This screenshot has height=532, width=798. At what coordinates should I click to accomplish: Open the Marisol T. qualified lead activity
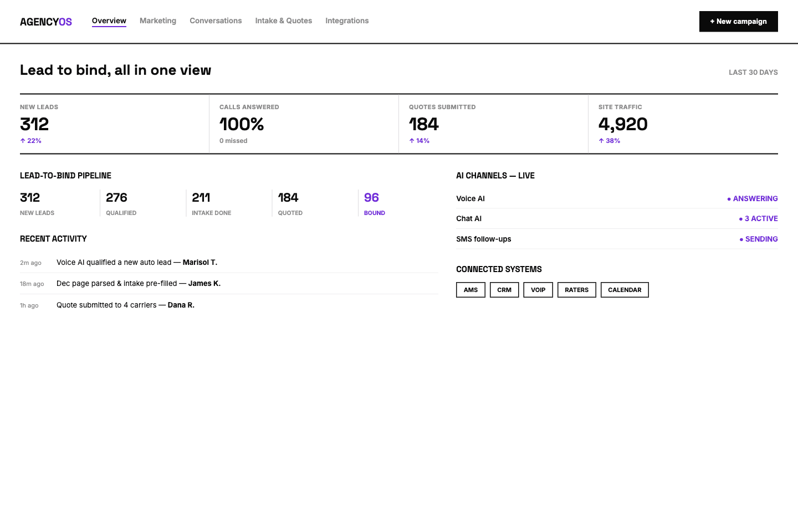[x=229, y=263]
